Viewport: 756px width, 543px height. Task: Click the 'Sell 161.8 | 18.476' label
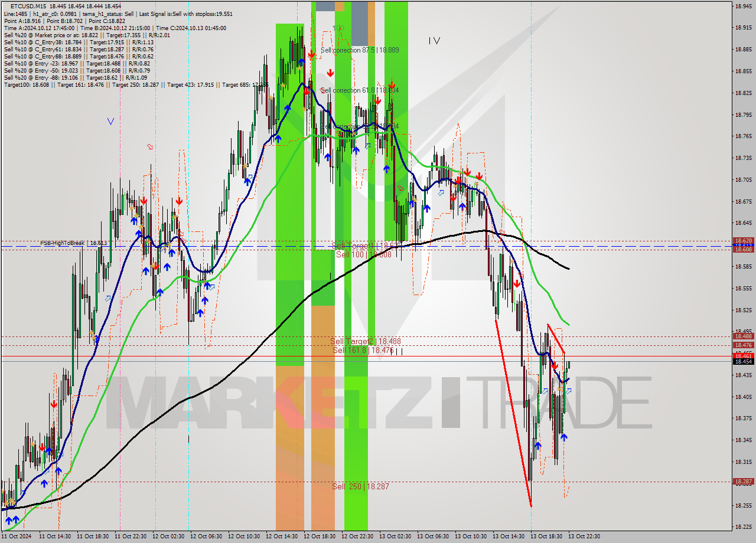point(363,350)
